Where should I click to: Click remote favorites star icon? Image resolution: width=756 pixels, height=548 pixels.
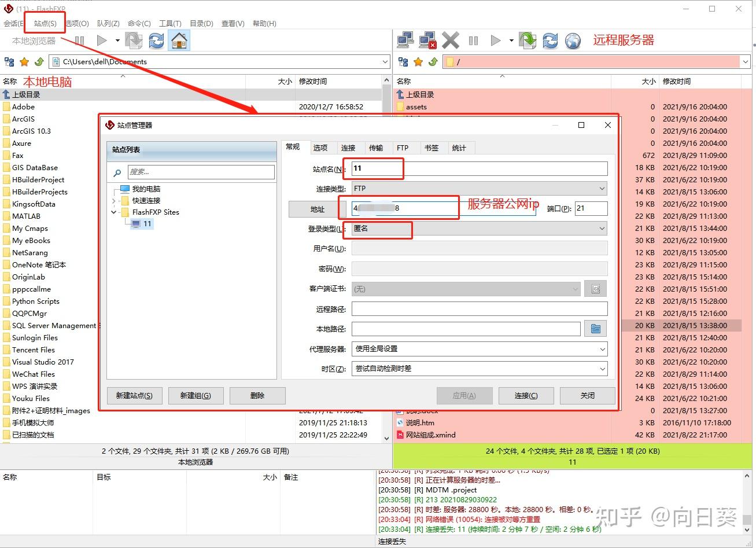click(x=418, y=61)
